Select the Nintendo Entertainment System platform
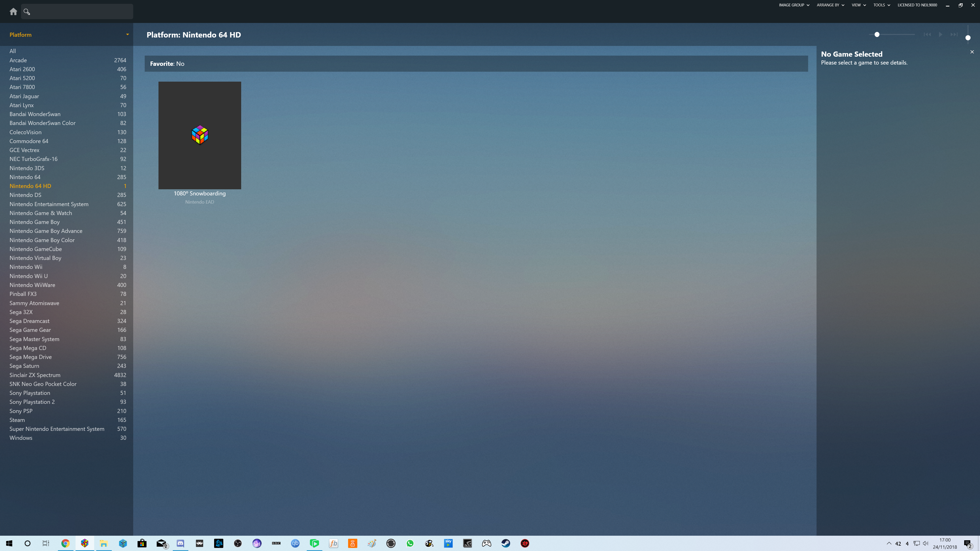 click(x=67, y=204)
